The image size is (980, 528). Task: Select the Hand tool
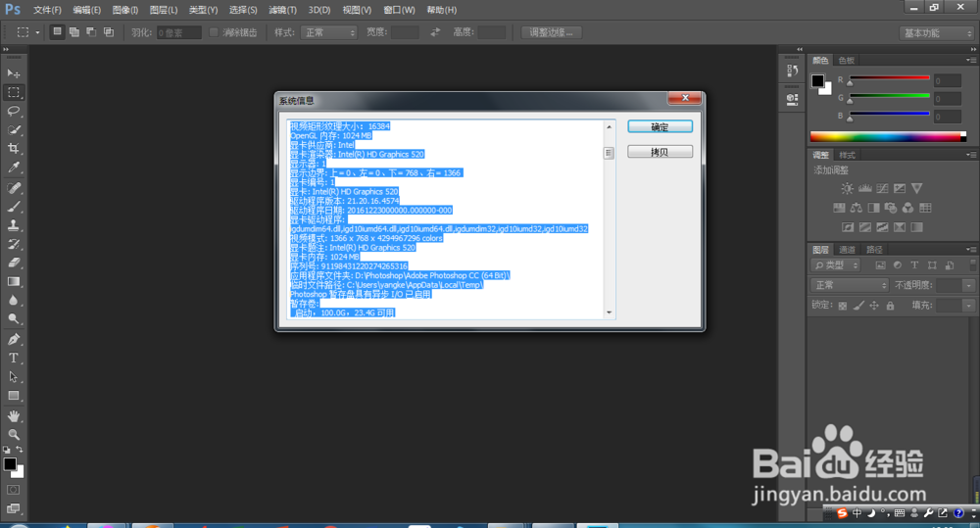click(x=13, y=416)
